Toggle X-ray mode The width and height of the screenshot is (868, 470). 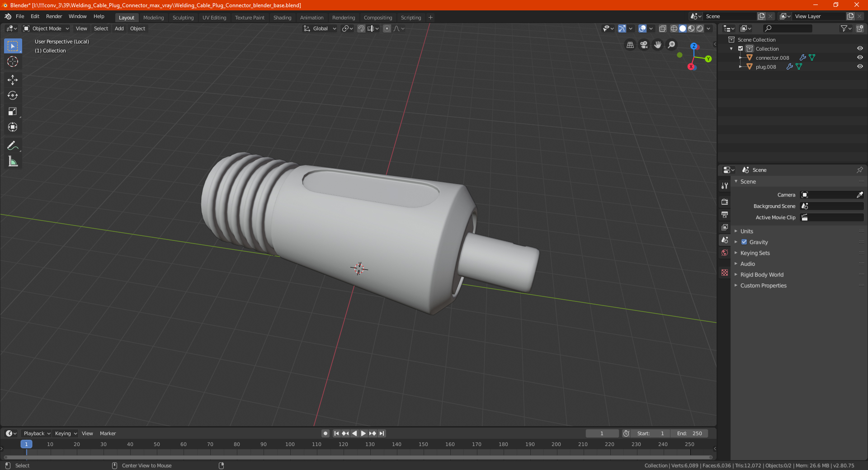pos(662,28)
